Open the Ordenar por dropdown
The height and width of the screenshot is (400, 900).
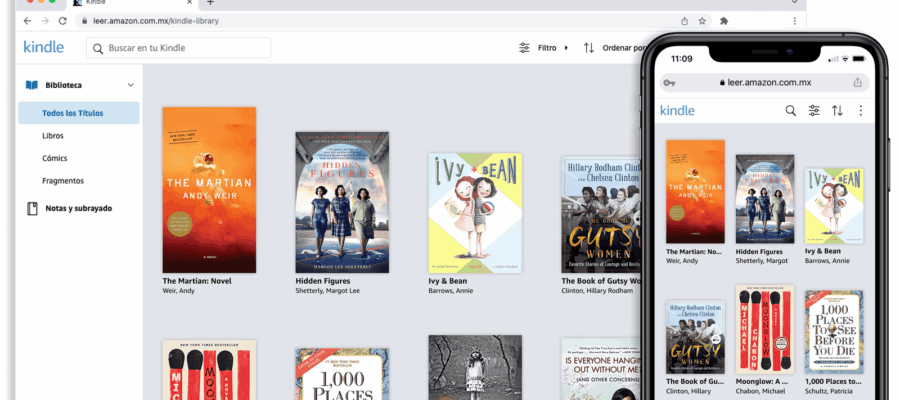(622, 48)
